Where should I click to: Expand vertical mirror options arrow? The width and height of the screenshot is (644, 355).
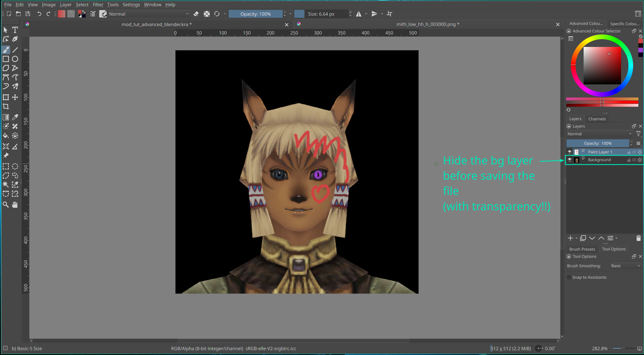tap(382, 14)
